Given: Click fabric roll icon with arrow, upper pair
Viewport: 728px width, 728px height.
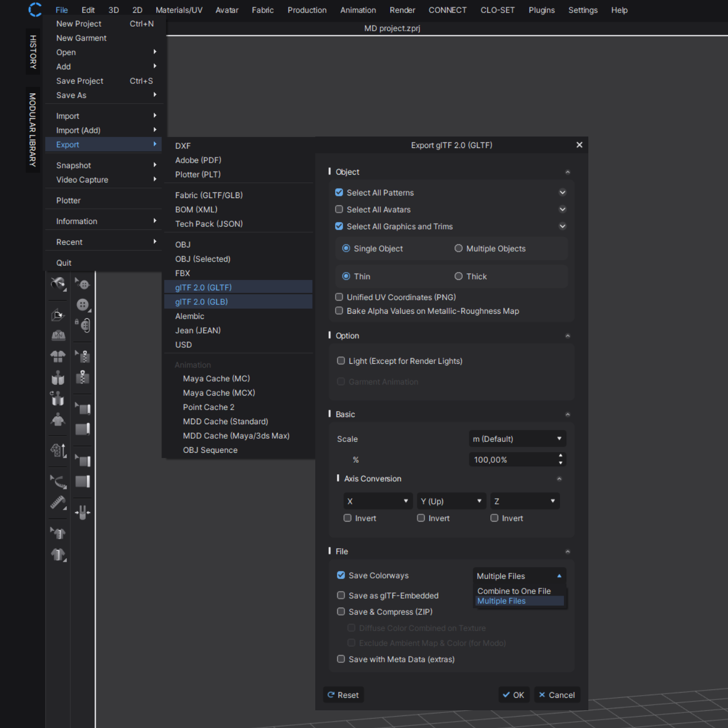Looking at the screenshot, I should coord(82,408).
